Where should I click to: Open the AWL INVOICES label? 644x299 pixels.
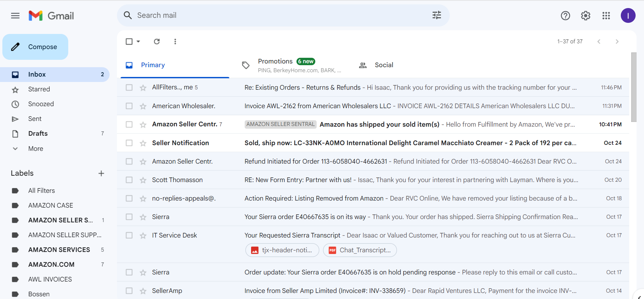point(55,280)
